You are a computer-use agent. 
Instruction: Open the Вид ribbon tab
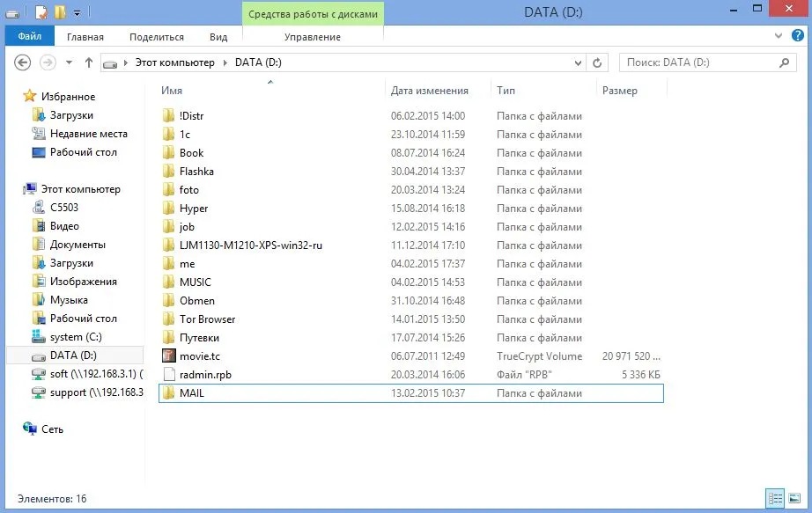click(218, 37)
